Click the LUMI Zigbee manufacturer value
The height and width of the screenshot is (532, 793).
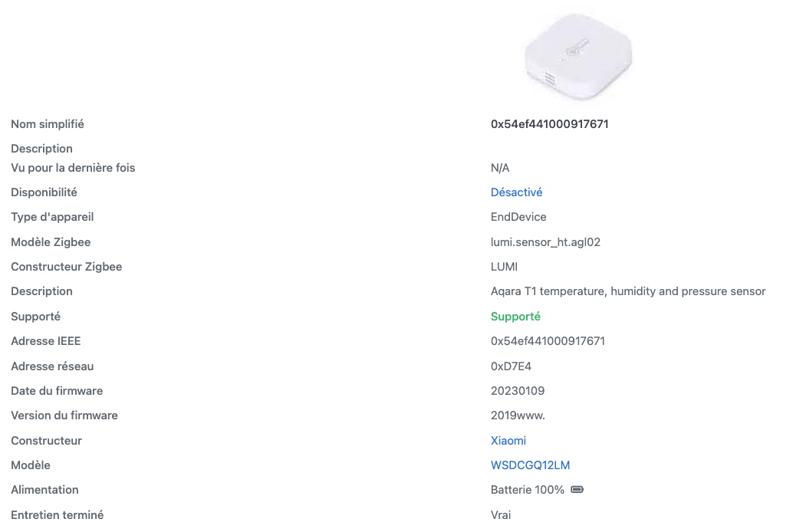[504, 267]
